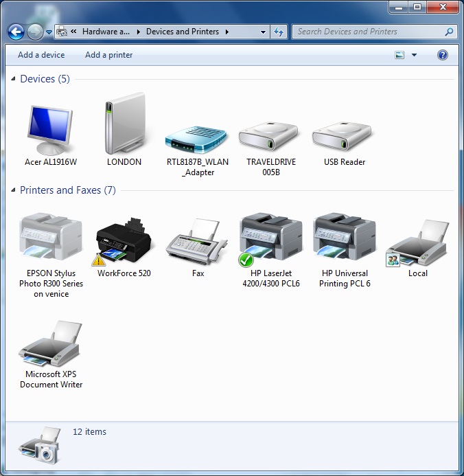Click Add a printer
The height and width of the screenshot is (476, 464).
click(x=109, y=55)
